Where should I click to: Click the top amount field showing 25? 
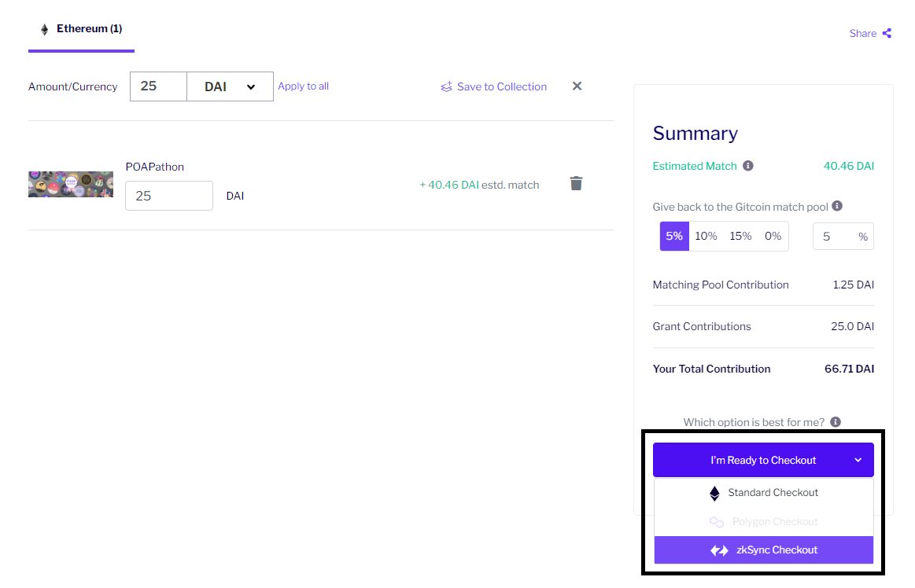[x=158, y=86]
